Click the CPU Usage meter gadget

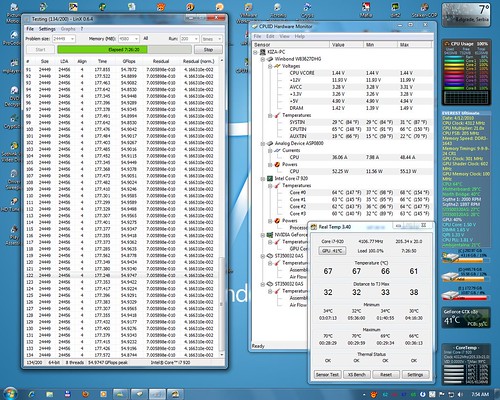[x=466, y=72]
